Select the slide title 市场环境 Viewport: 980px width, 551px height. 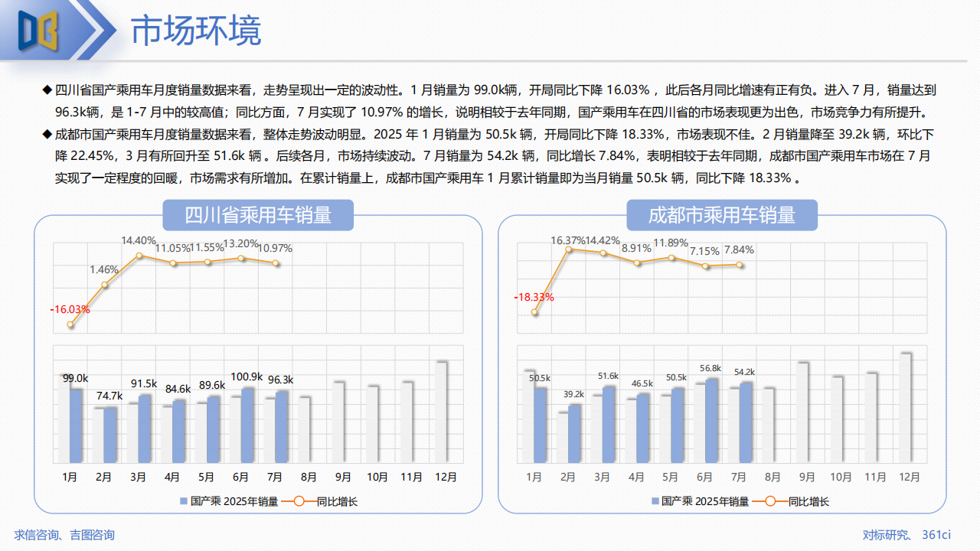tap(196, 31)
